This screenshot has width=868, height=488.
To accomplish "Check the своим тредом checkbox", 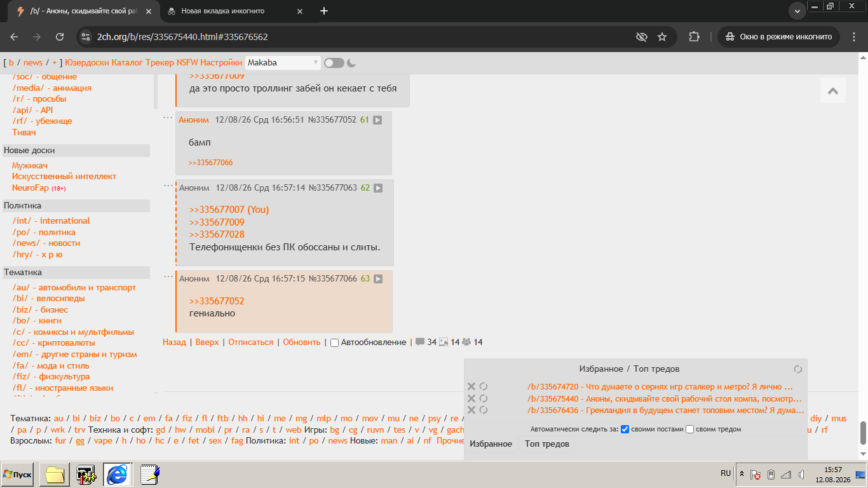I will point(689,429).
